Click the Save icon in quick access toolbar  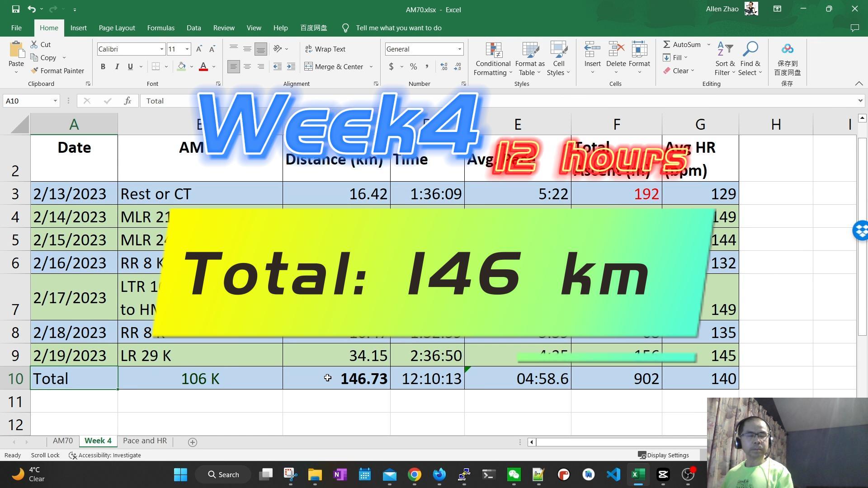pyautogui.click(x=15, y=9)
